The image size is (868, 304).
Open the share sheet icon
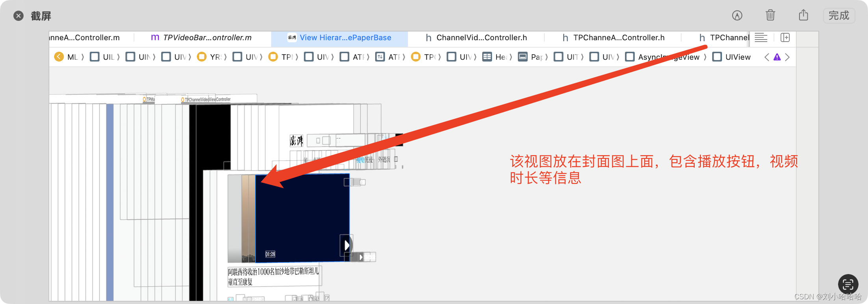click(x=803, y=15)
